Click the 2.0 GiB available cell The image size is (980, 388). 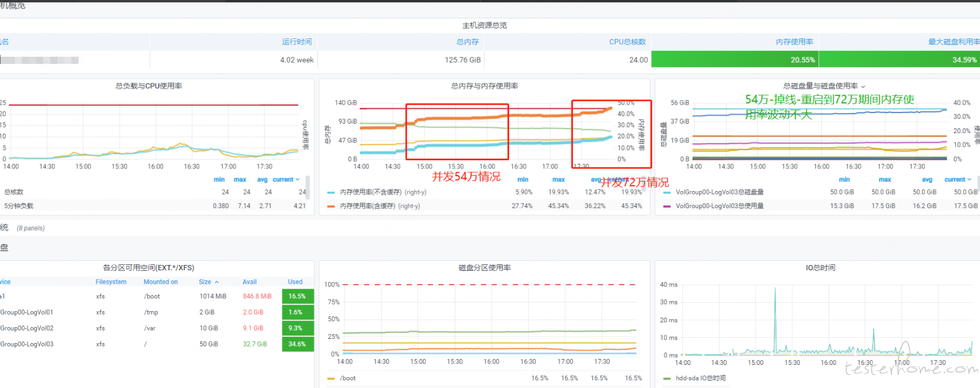click(253, 312)
